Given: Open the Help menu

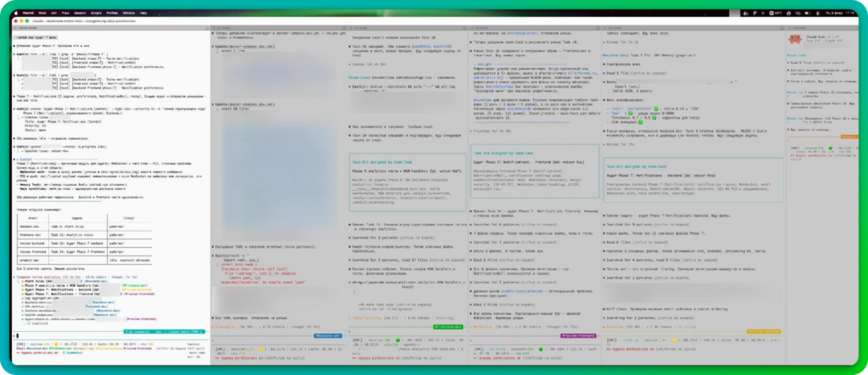Looking at the screenshot, I should pyautogui.click(x=143, y=13).
